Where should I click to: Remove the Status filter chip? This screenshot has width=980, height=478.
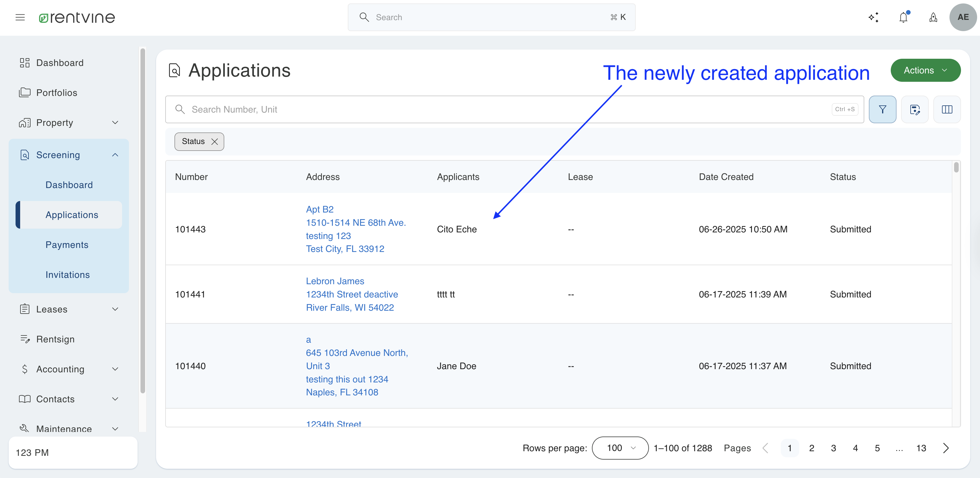click(214, 142)
